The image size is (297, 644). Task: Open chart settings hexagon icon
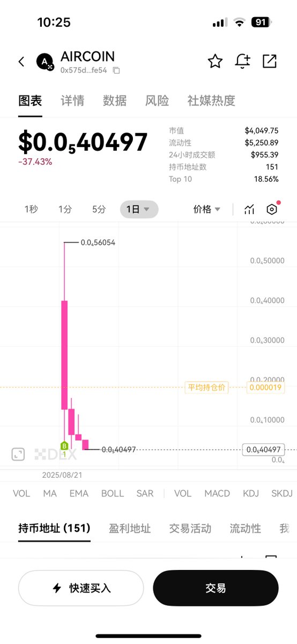click(x=272, y=209)
